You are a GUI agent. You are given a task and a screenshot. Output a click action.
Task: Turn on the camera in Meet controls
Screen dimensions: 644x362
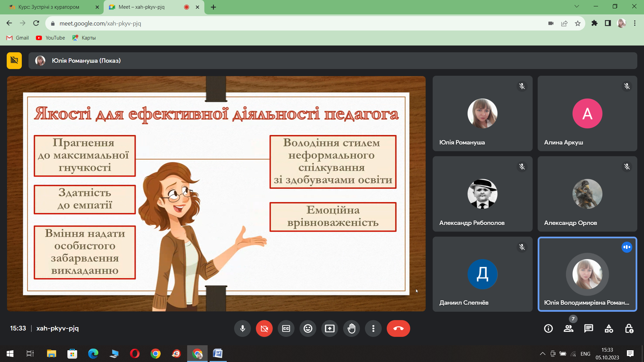pos(264,328)
